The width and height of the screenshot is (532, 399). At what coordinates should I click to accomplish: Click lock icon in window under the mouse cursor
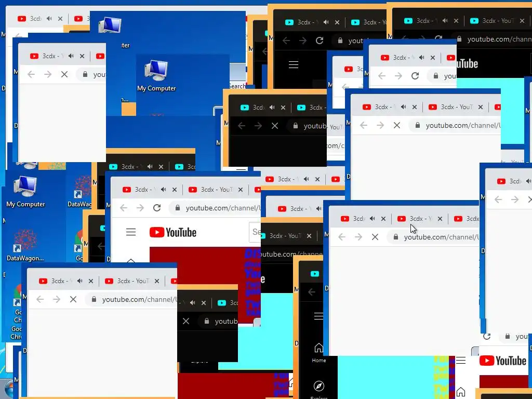395,237
